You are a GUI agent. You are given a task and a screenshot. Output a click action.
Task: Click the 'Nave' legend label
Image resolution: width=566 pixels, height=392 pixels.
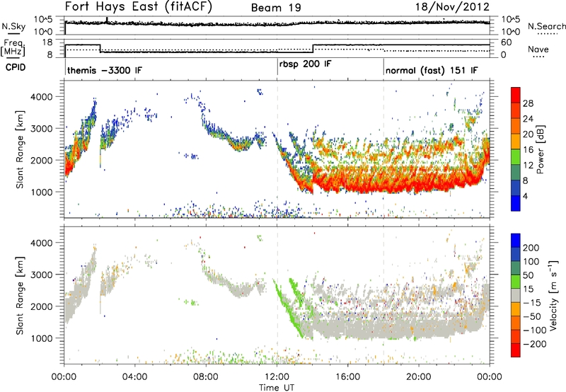[x=538, y=49]
